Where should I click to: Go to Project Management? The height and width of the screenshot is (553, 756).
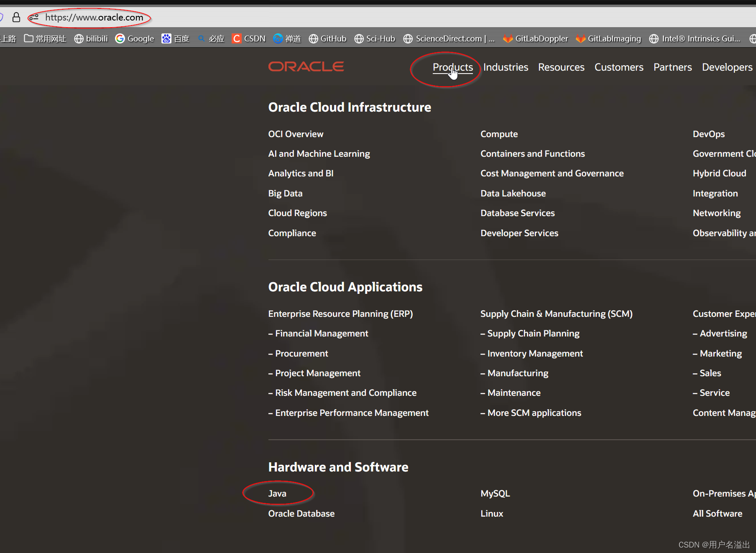tap(314, 373)
